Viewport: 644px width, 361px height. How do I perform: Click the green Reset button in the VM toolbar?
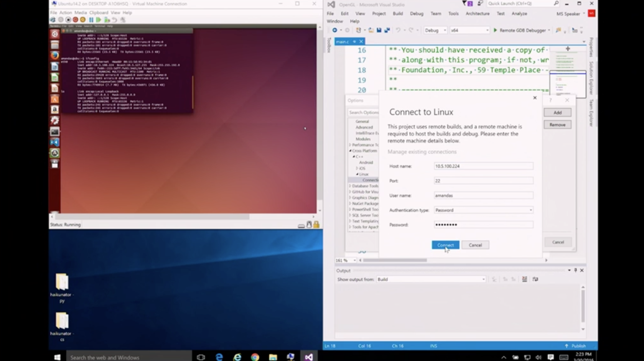99,20
